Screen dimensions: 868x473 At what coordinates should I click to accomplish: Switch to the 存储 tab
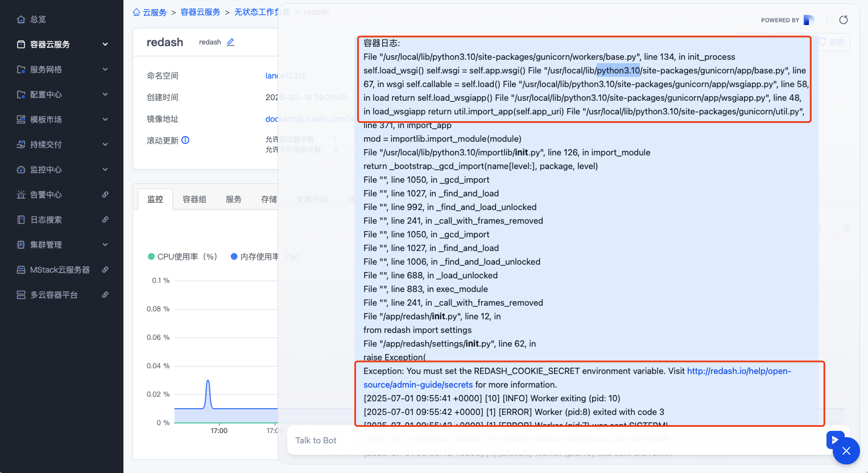click(268, 199)
